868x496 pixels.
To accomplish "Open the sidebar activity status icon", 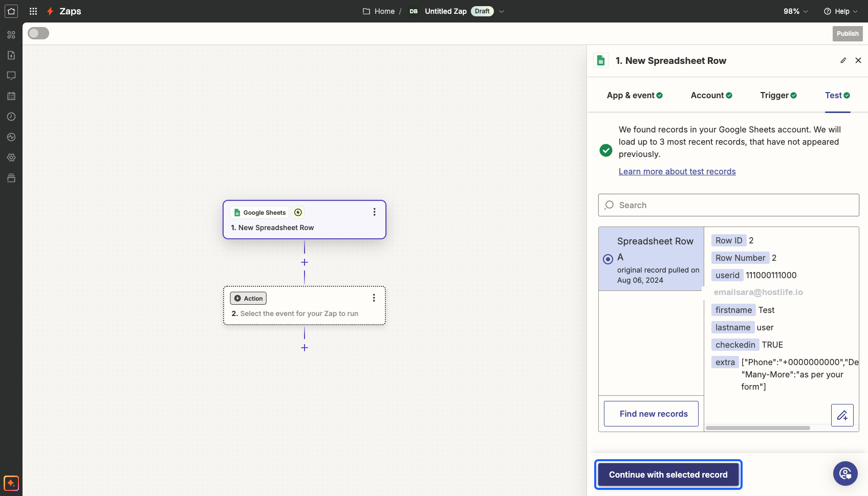I will (11, 137).
